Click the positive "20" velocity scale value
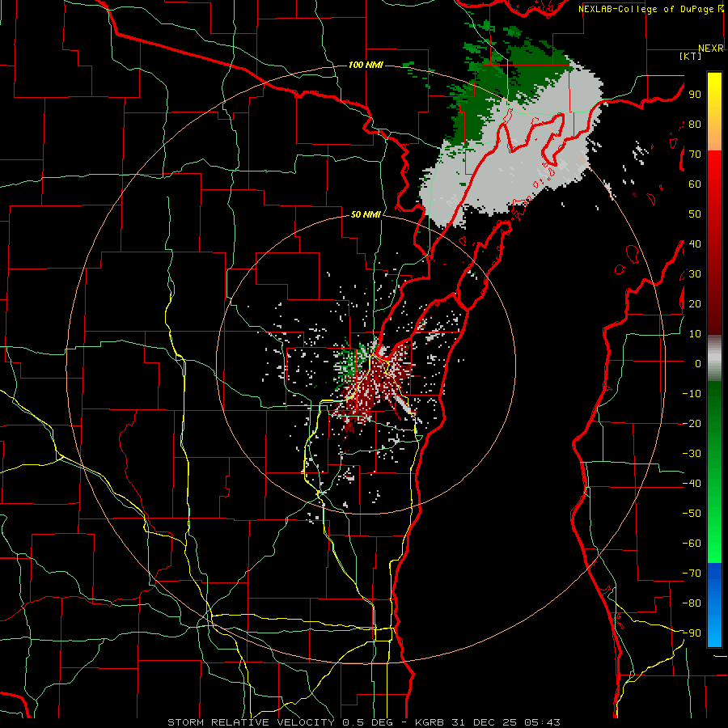This screenshot has width=728, height=728. [695, 303]
